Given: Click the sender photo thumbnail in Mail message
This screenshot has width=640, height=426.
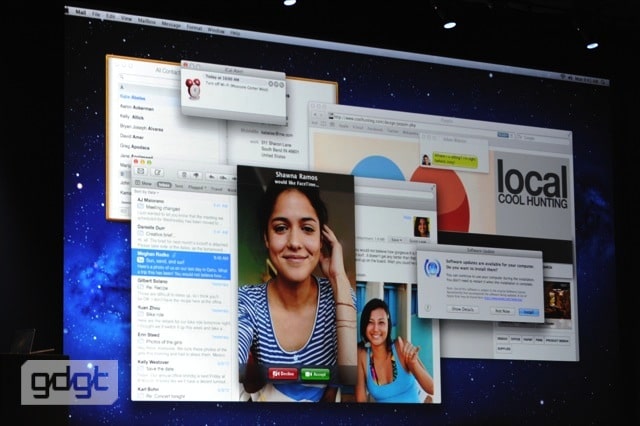Looking at the screenshot, I should click(422, 227).
